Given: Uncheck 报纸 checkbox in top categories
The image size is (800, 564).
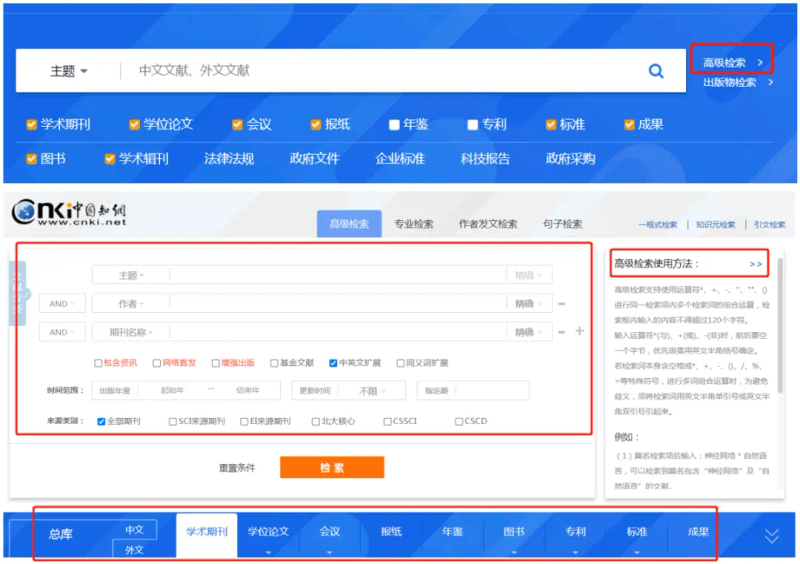Looking at the screenshot, I should pos(316,125).
